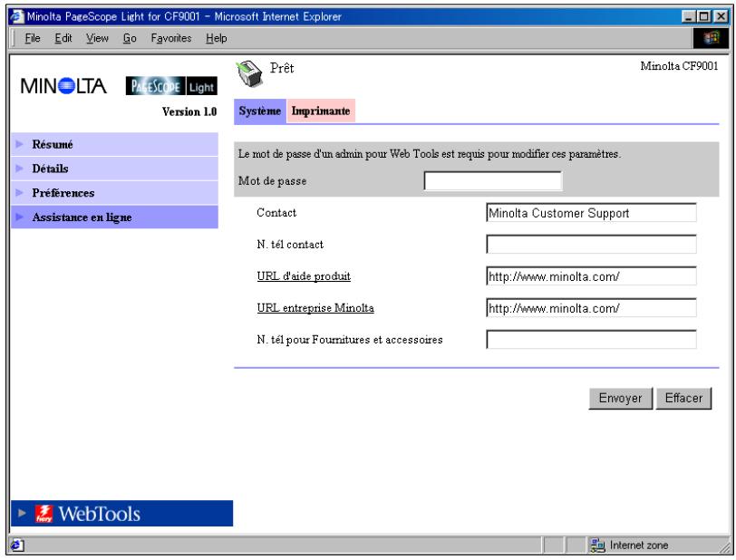Maximize the Internet Explorer window
This screenshot has height=560, width=736.
pos(704,17)
